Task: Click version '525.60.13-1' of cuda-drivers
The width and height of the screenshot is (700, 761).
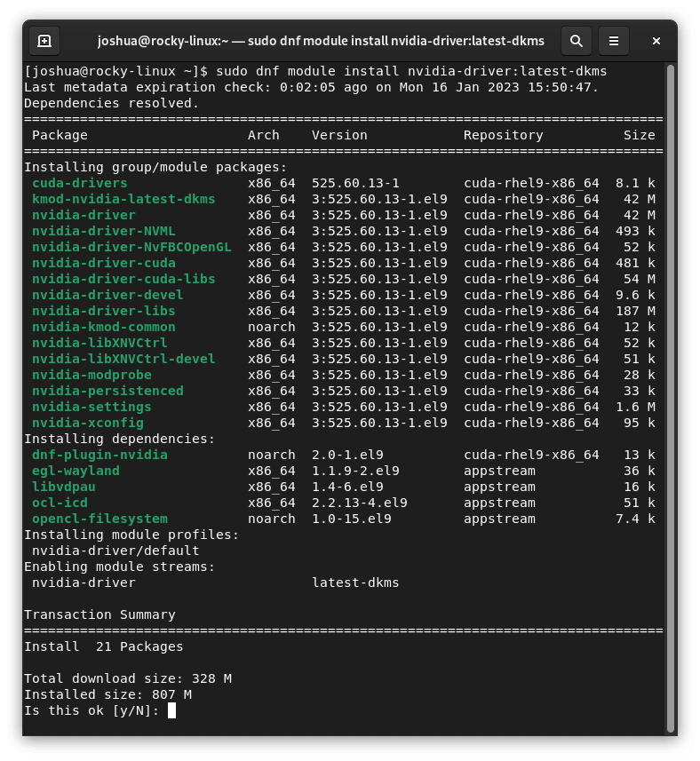Action: point(355,183)
